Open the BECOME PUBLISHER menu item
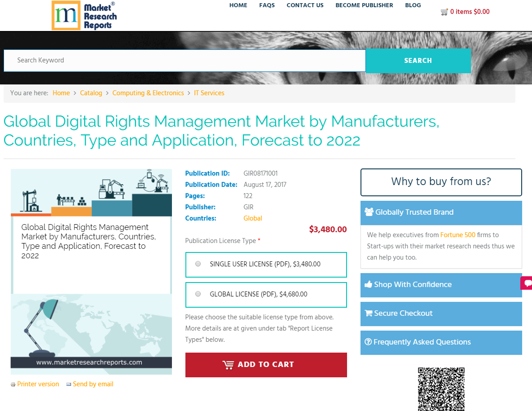This screenshot has height=411, width=532. pos(364,5)
